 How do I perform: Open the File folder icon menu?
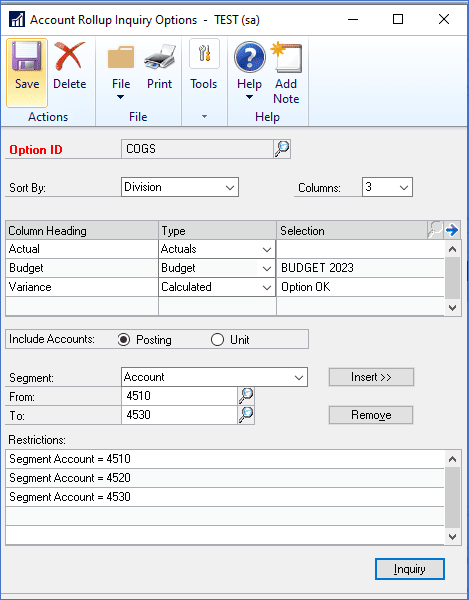pos(121,57)
